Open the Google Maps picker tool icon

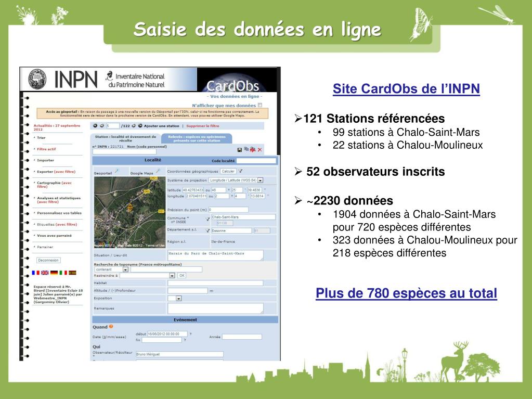[x=158, y=171]
